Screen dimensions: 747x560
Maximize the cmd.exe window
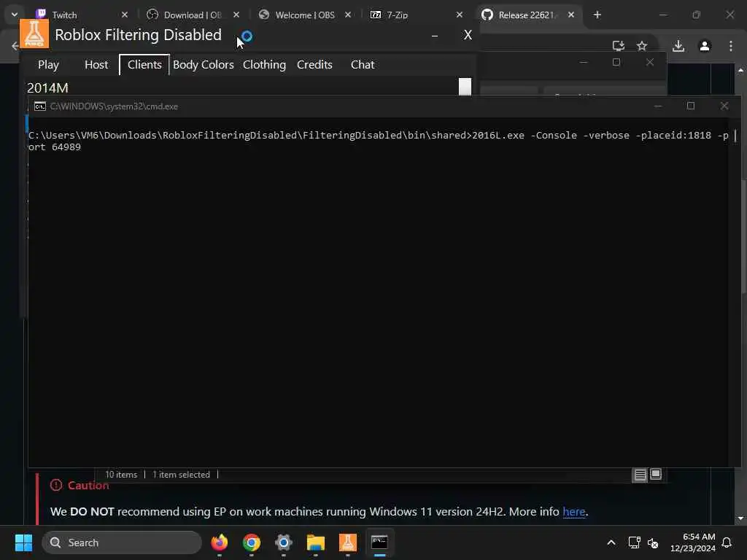(x=691, y=106)
